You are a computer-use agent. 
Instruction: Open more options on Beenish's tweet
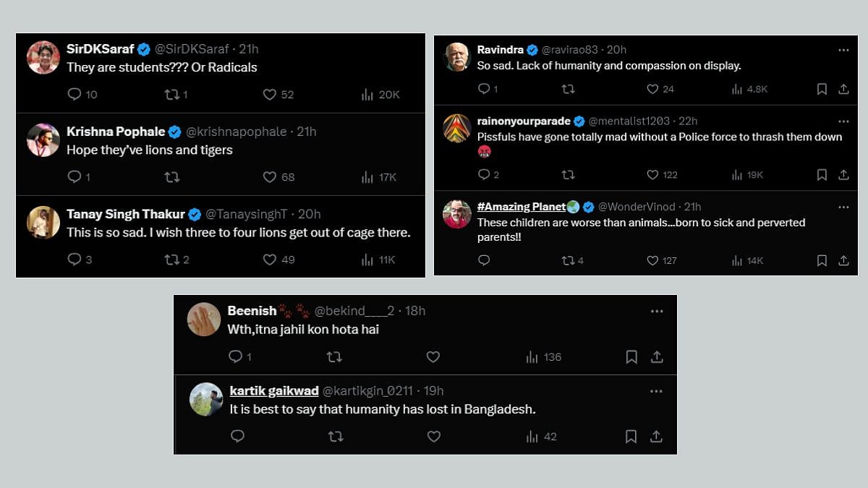[x=656, y=311]
